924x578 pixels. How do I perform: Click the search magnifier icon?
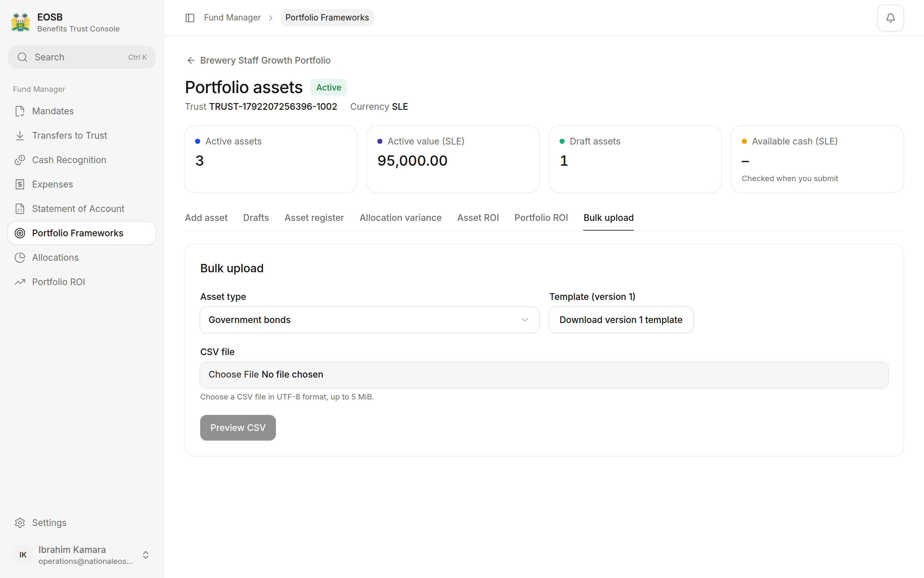pos(22,57)
